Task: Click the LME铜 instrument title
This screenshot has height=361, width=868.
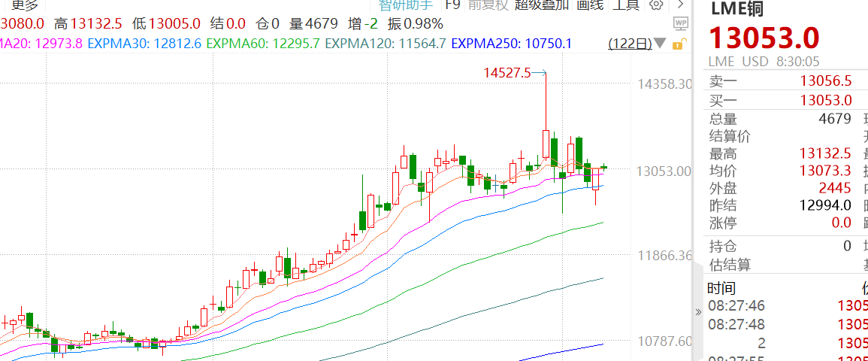Action: [736, 10]
